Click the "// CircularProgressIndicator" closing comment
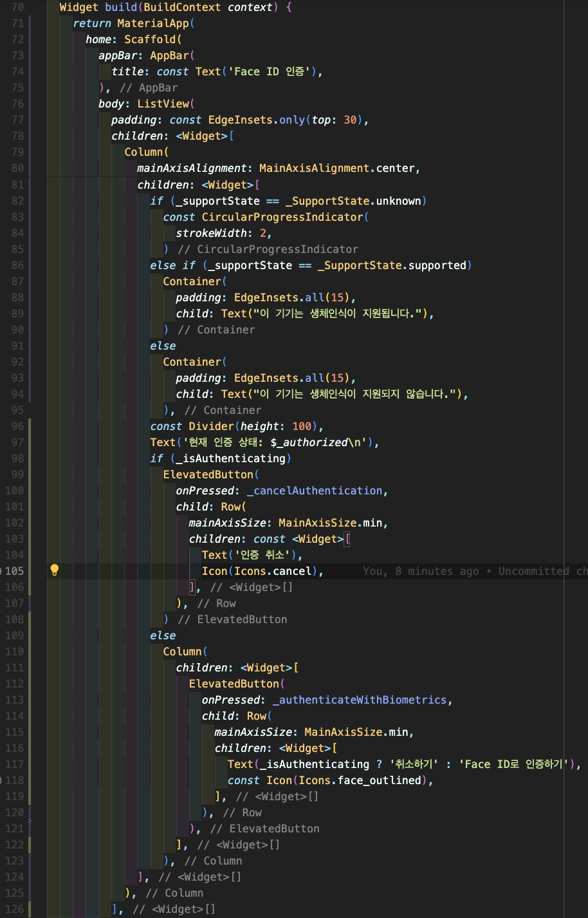 [x=268, y=249]
